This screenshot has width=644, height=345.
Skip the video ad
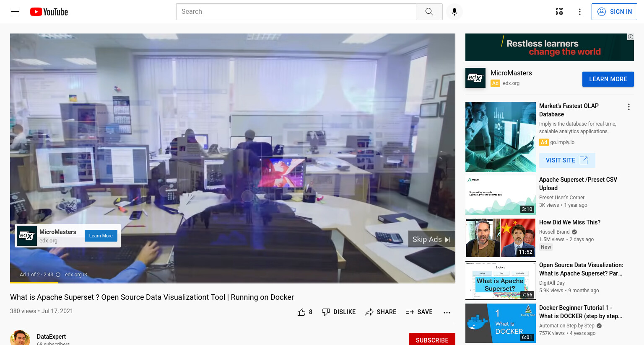(x=431, y=239)
